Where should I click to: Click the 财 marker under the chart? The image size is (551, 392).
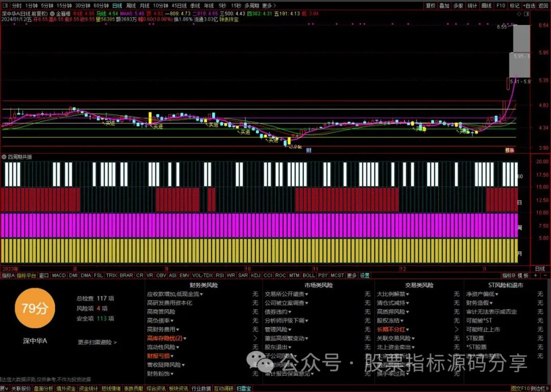pos(309,150)
